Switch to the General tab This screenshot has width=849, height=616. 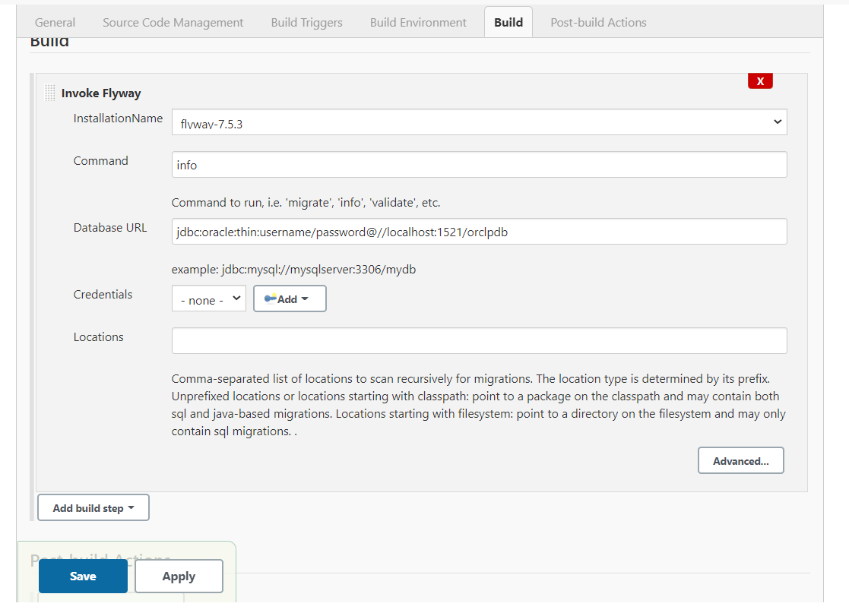point(54,22)
